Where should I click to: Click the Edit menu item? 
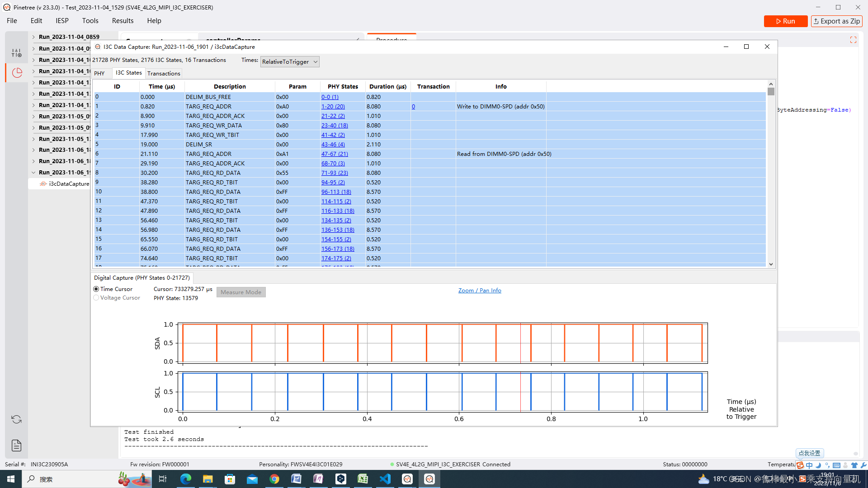36,20
